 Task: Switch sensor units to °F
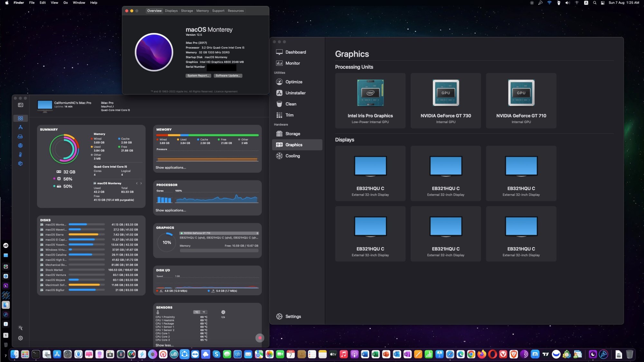tap(204, 312)
